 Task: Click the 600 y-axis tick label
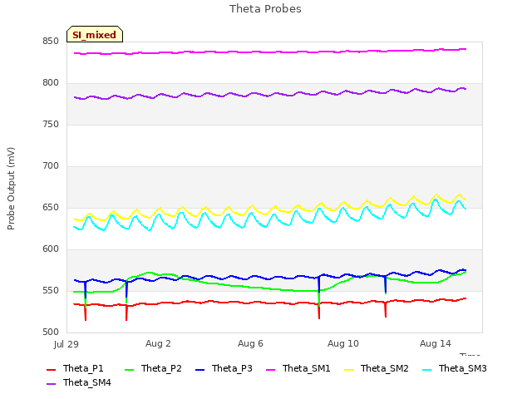[51, 249]
